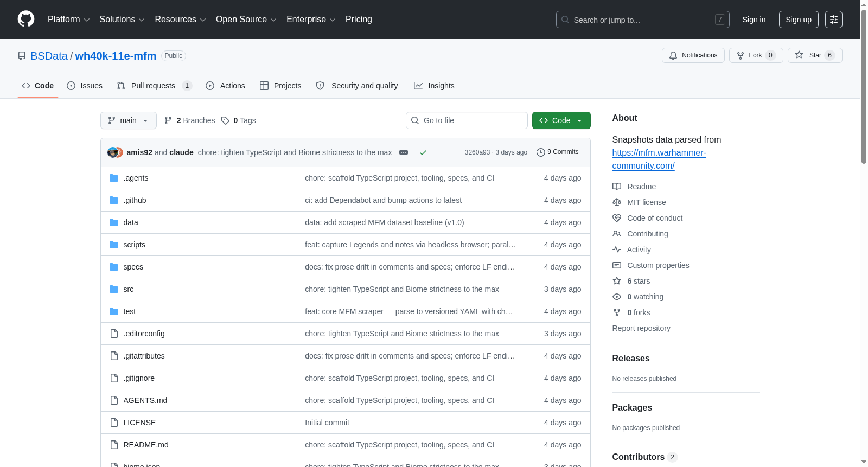Open the .github folder icon
Screen dimensions: 868x467
[x=114, y=200]
